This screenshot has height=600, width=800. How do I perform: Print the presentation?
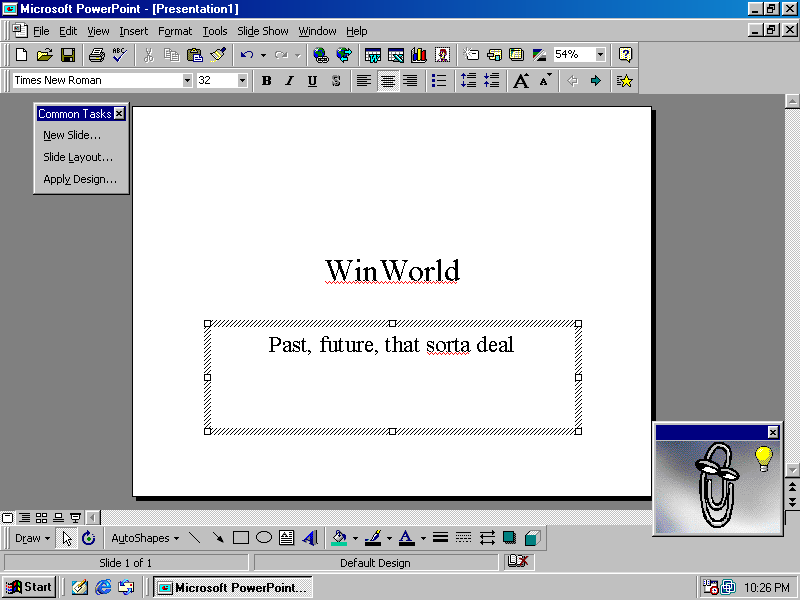coord(97,55)
